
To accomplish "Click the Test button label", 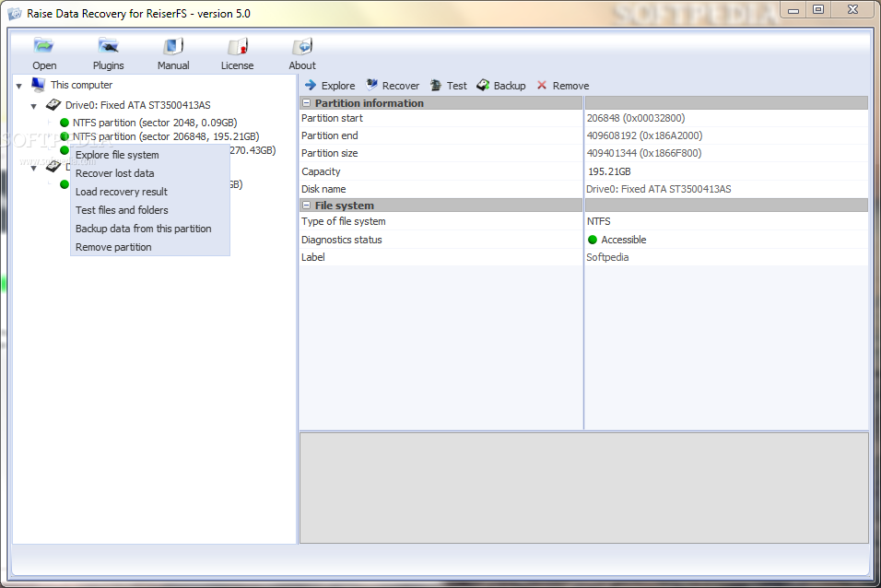I will [x=457, y=86].
